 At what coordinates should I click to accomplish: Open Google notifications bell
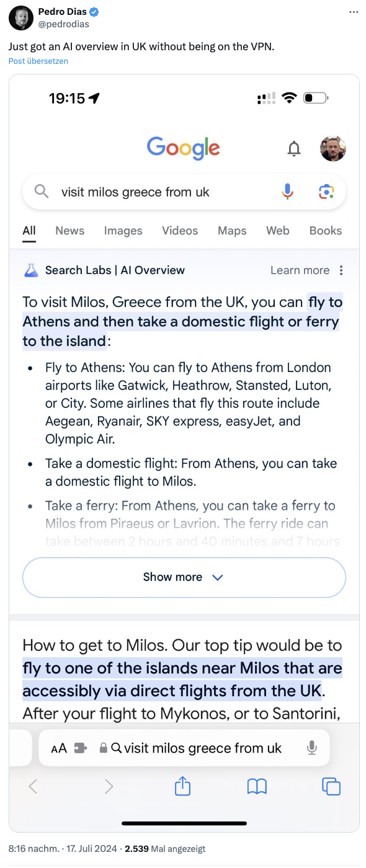point(294,148)
